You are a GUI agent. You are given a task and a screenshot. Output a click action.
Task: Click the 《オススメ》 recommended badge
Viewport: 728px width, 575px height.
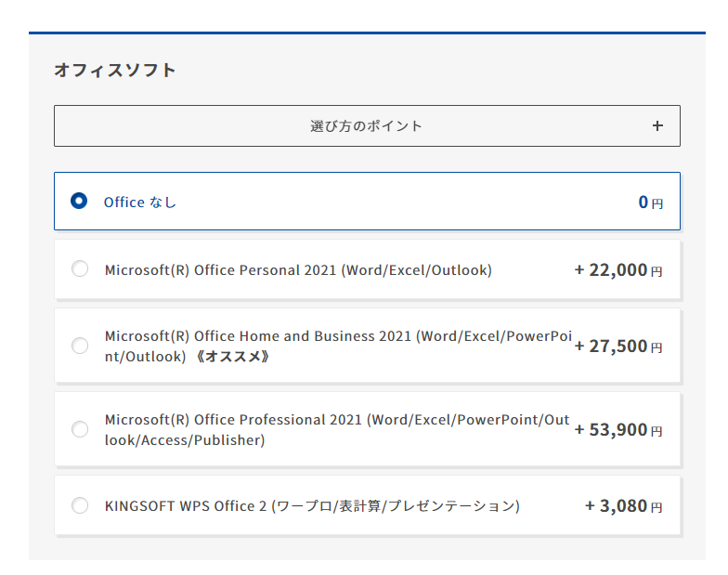click(x=232, y=357)
